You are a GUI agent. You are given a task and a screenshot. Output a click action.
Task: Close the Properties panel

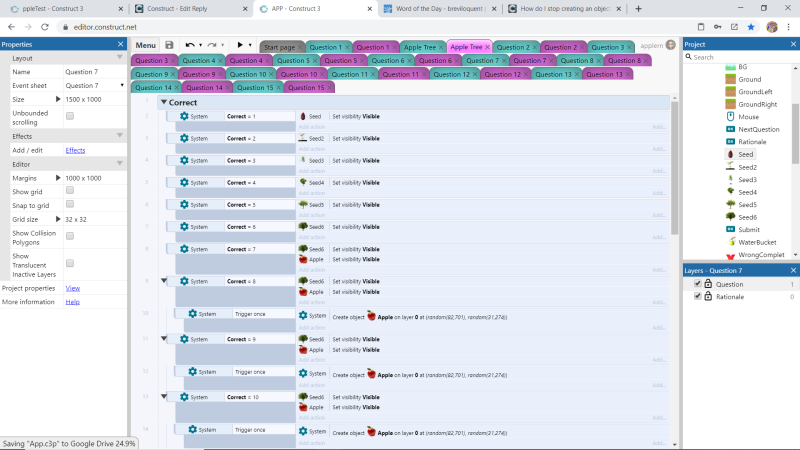pos(120,44)
